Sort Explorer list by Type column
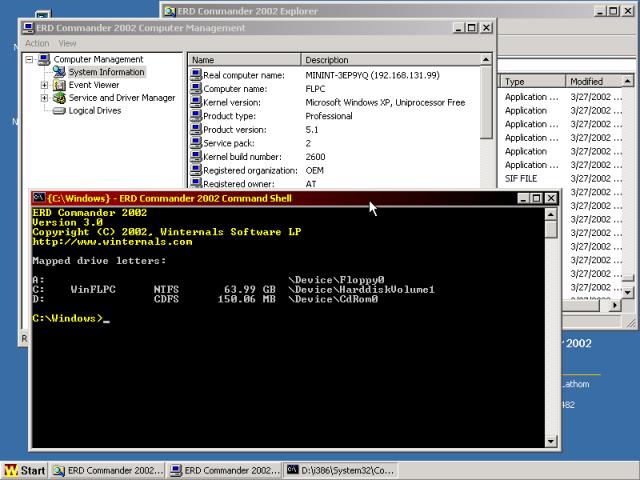The height and width of the screenshot is (480, 640). point(532,82)
